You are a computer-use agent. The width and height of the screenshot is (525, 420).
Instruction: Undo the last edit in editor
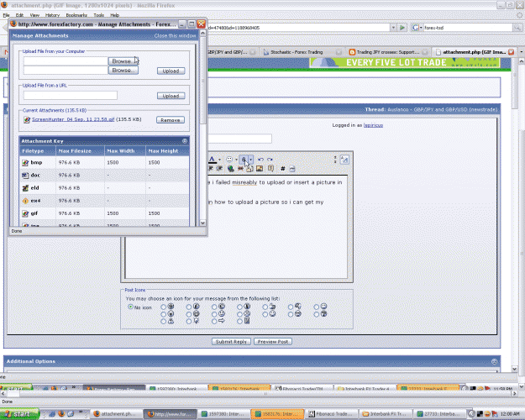(261, 160)
